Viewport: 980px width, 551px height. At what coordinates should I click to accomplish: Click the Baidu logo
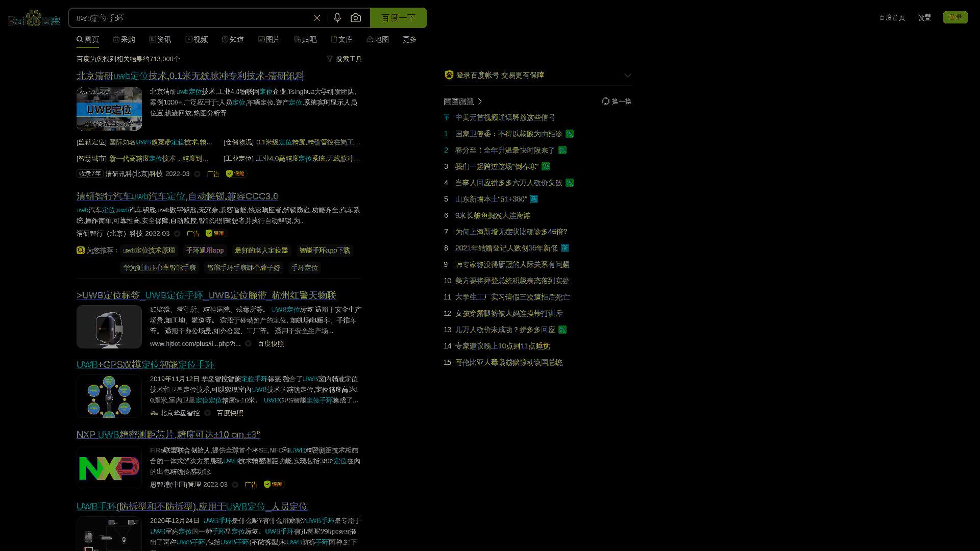click(x=34, y=18)
